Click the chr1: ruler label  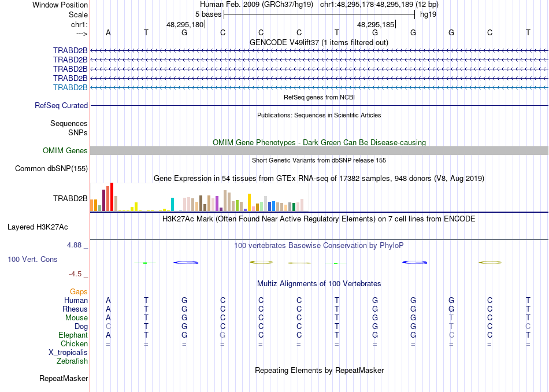click(80, 24)
